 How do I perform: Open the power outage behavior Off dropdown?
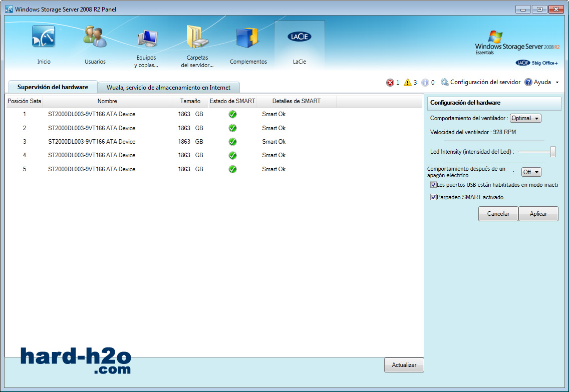click(531, 172)
